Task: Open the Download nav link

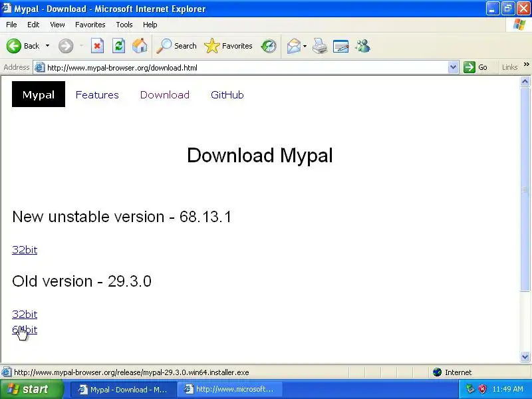Action: [165, 94]
